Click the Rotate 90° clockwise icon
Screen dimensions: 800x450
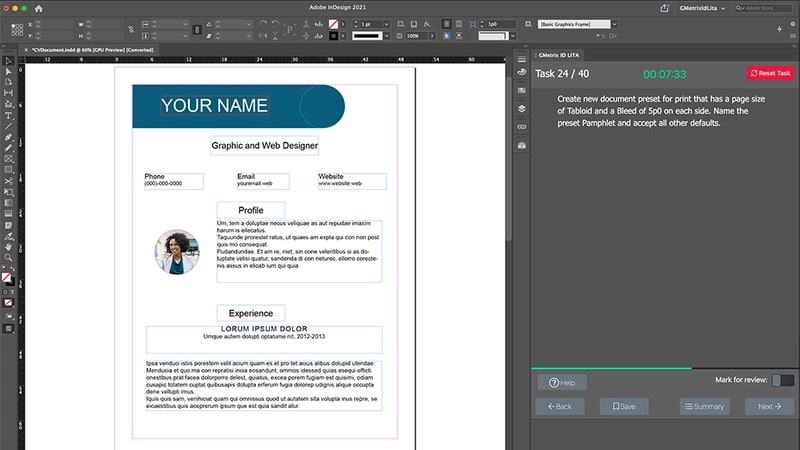tap(263, 24)
